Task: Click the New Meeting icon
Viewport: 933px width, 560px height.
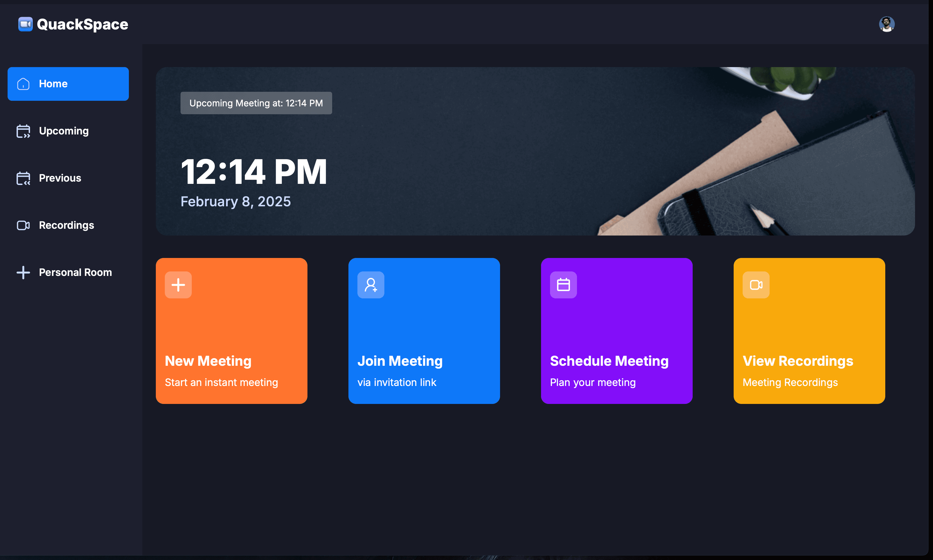Action: (179, 285)
